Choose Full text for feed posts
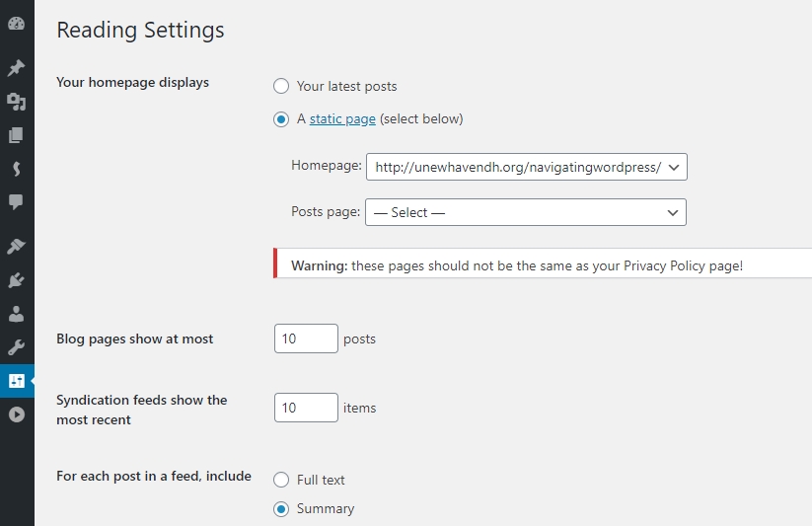 pyautogui.click(x=281, y=480)
